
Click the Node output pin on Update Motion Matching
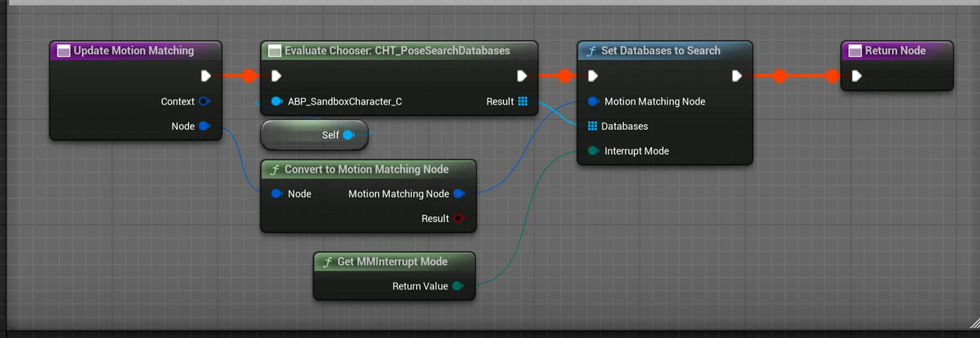click(204, 126)
